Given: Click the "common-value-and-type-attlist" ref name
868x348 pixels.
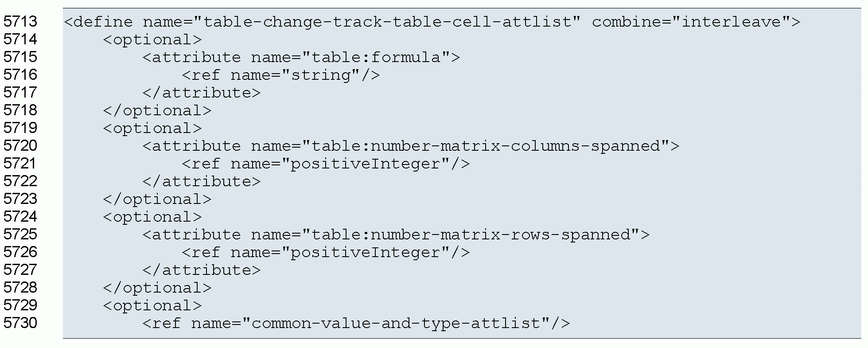Looking at the screenshot, I should [396, 323].
